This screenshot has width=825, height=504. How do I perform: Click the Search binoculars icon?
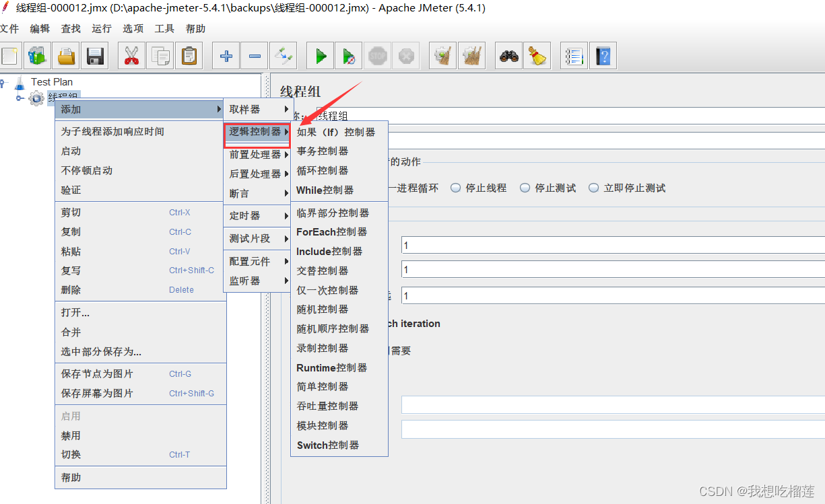(x=508, y=56)
